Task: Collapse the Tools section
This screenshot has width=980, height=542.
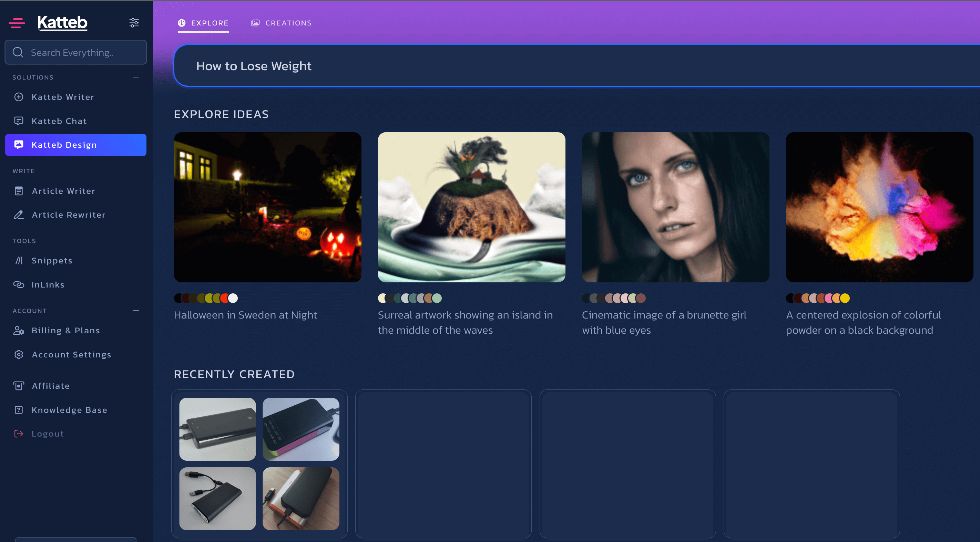Action: (x=136, y=241)
